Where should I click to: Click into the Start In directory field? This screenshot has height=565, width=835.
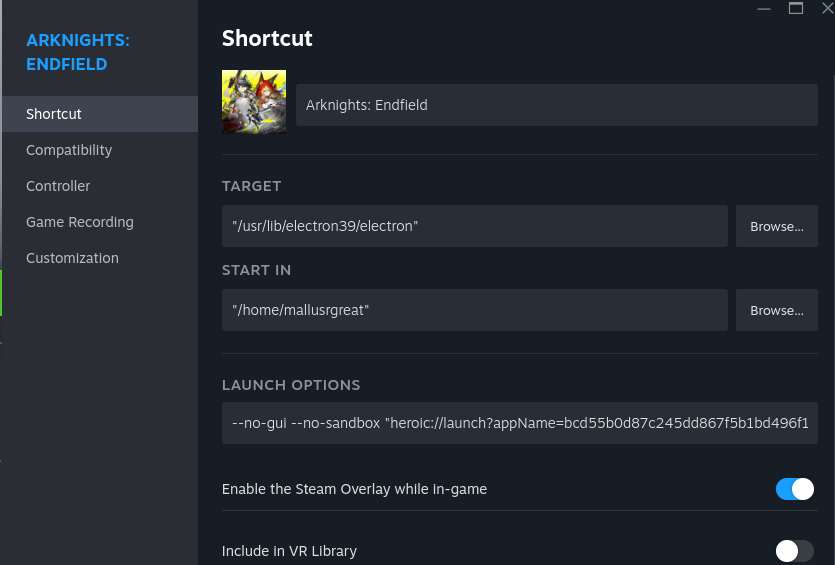(475, 310)
